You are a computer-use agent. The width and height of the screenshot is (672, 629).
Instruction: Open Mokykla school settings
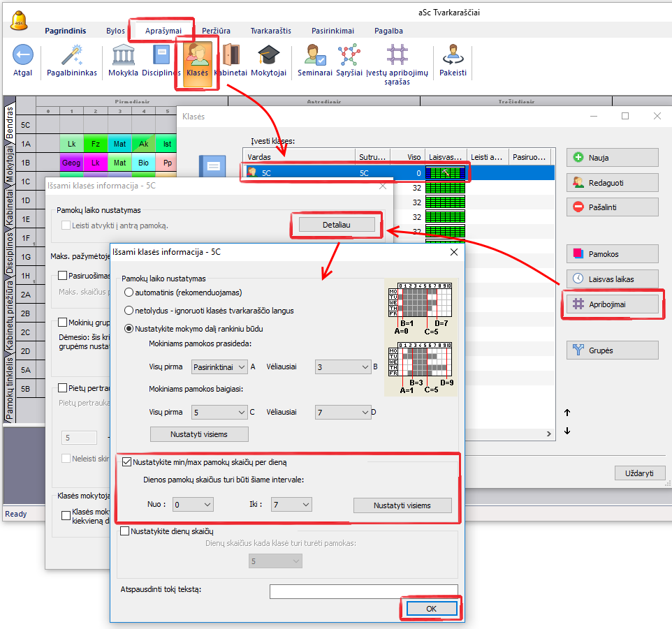click(123, 56)
